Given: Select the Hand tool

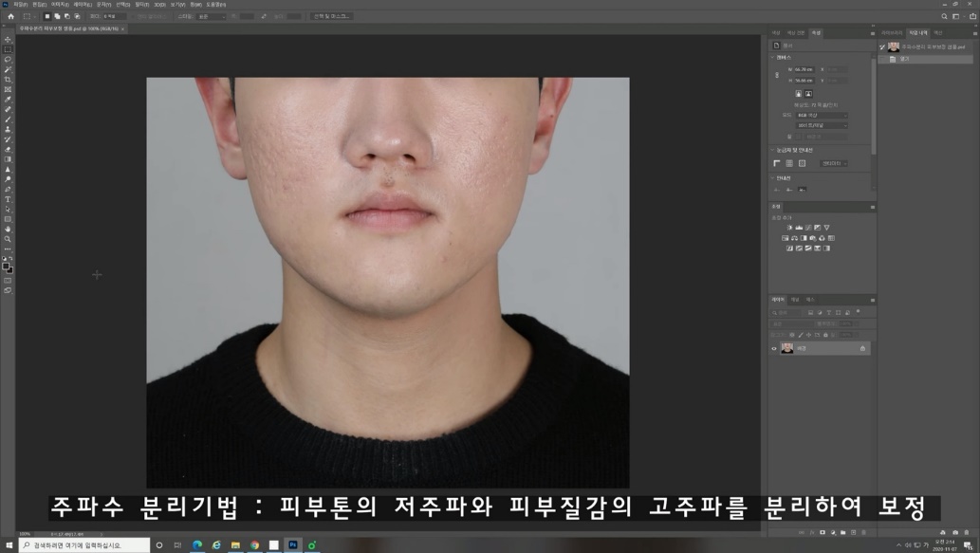Looking at the screenshot, I should 8,229.
